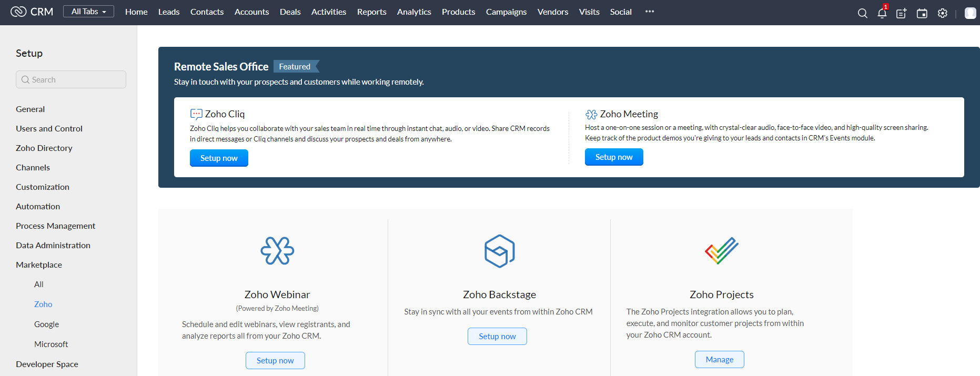The image size is (980, 376).
Task: Switch to the Accounts tab
Action: pos(251,12)
